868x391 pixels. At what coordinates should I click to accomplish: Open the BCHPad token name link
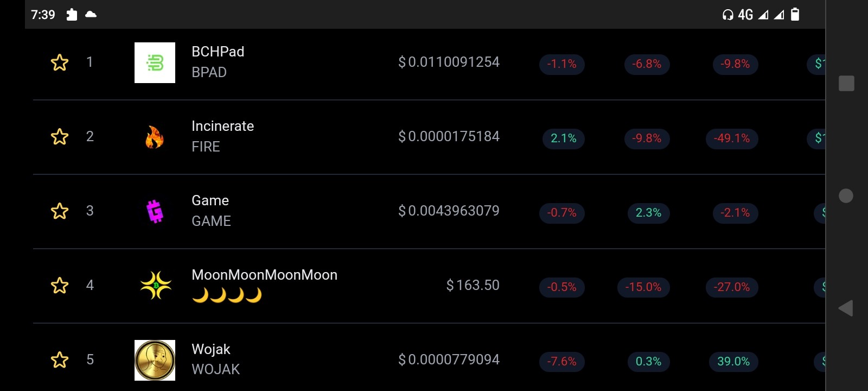point(218,52)
